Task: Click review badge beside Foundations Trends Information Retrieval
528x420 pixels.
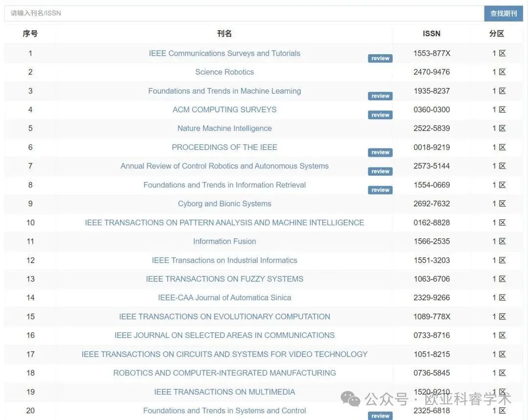Action: click(380, 190)
